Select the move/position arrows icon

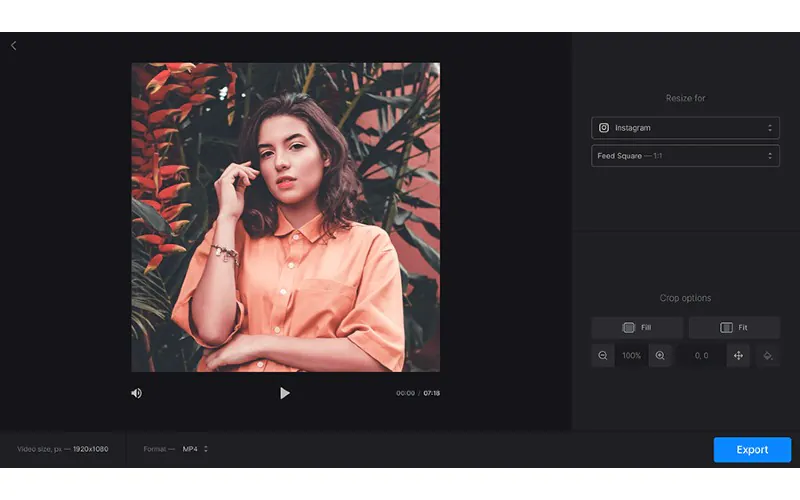tap(738, 355)
